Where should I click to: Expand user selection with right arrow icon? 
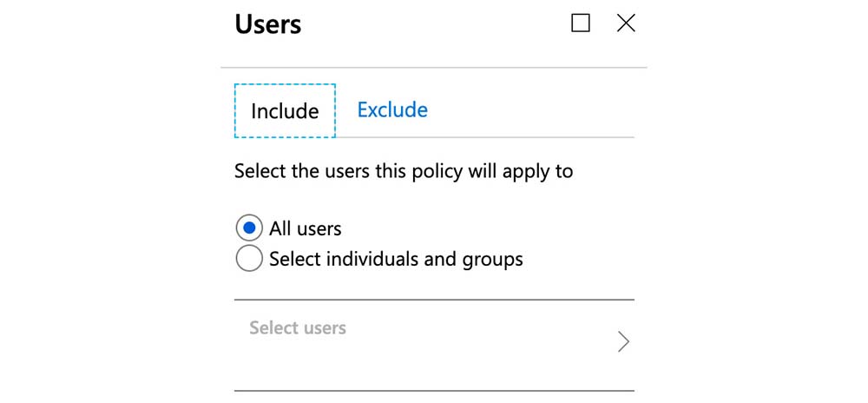coord(622,342)
